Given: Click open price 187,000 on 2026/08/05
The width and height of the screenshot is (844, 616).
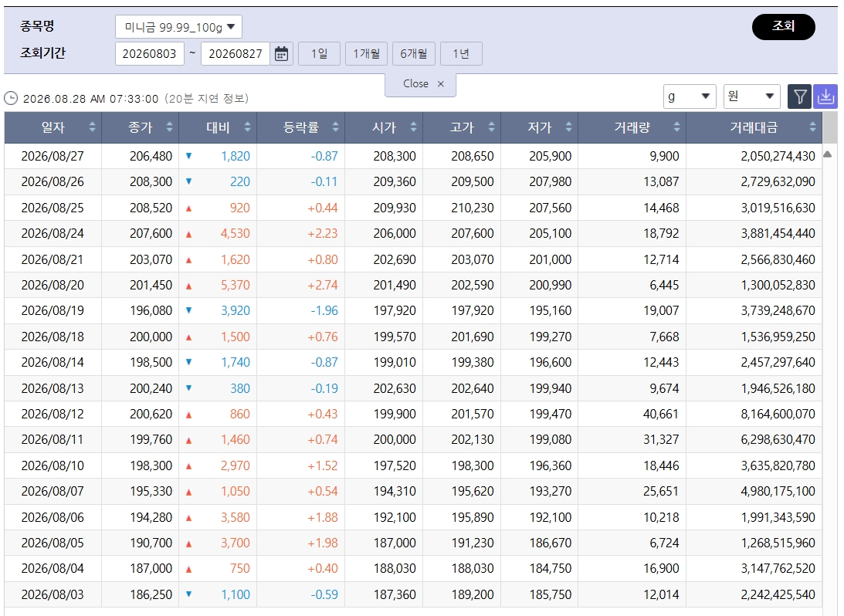Looking at the screenshot, I should coord(395,543).
